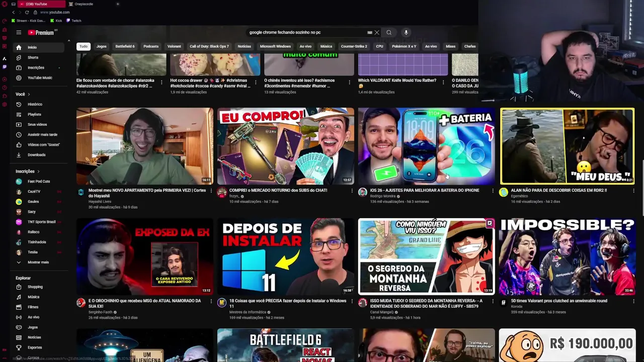644x362 pixels.
Task: Select the Pokémon X e Y chip
Action: point(404,46)
